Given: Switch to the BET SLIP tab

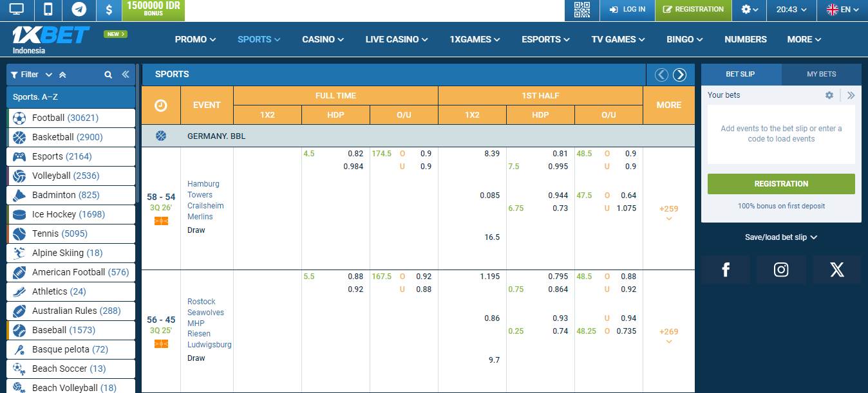Looking at the screenshot, I should 741,74.
